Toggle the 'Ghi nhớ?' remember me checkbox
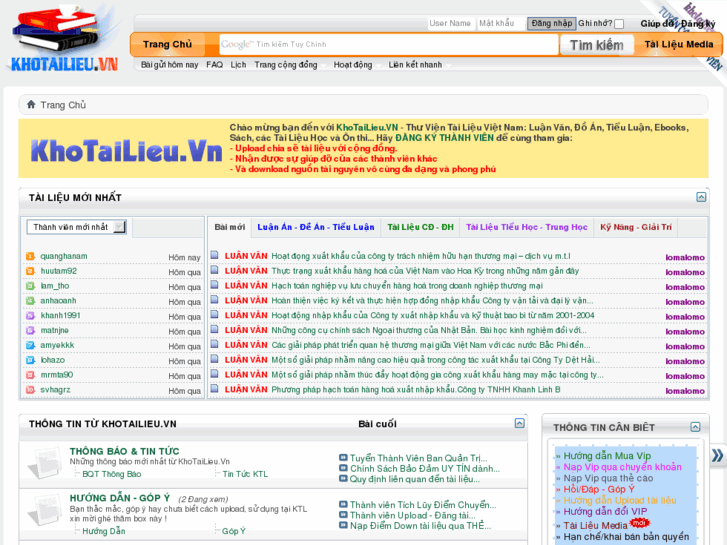The height and width of the screenshot is (545, 727). tap(619, 24)
